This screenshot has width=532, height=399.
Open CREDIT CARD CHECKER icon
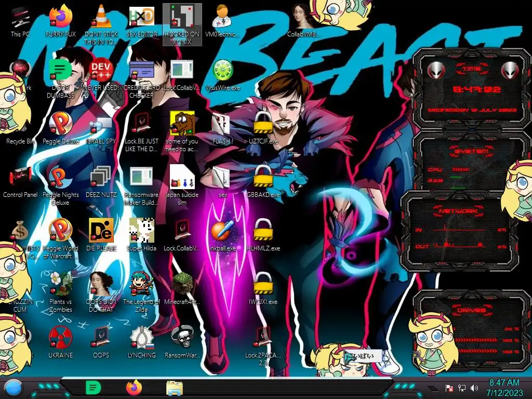point(142,79)
